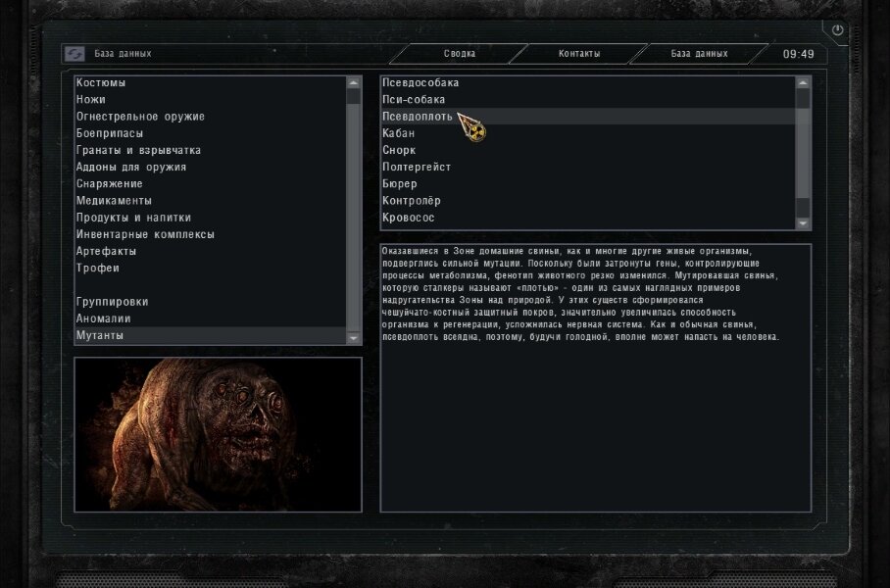
Task: Click the scroll-down arrow of category list
Action: tap(353, 338)
